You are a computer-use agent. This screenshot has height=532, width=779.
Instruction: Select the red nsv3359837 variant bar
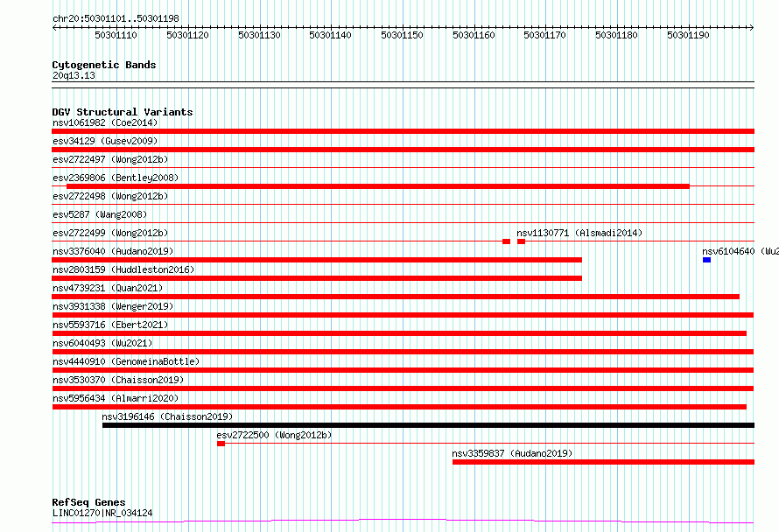603,462
